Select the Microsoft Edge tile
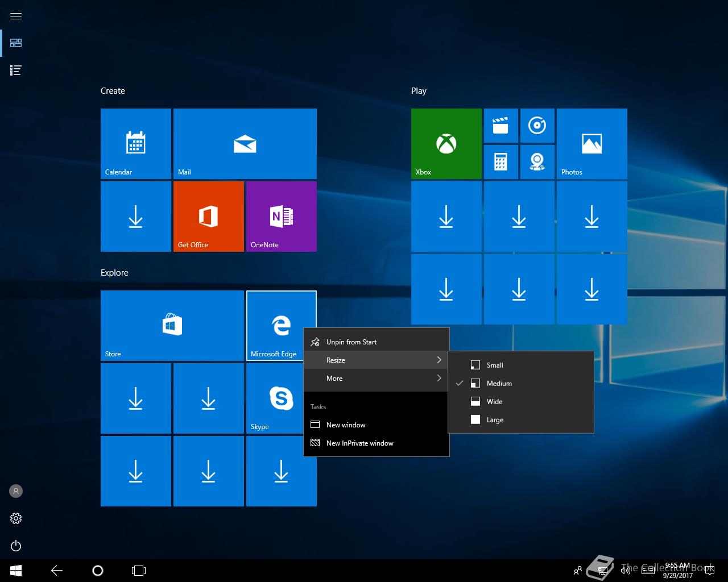 tap(282, 326)
